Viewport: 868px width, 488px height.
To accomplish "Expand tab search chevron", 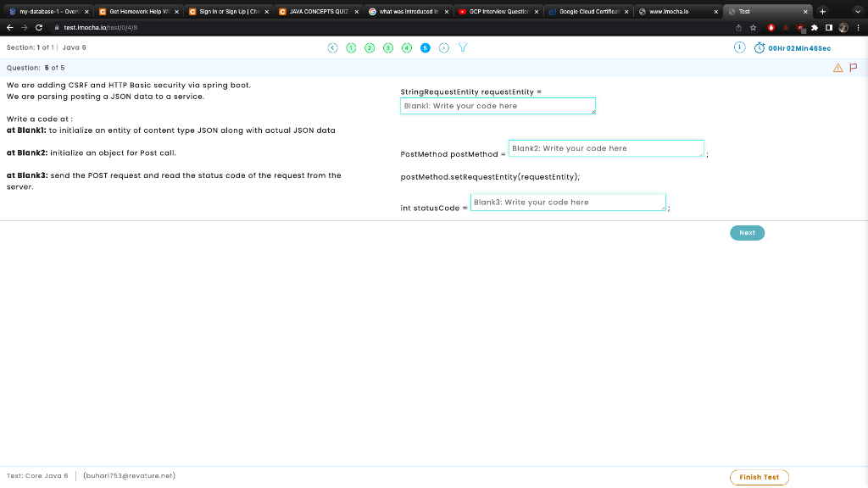I will tap(858, 12).
